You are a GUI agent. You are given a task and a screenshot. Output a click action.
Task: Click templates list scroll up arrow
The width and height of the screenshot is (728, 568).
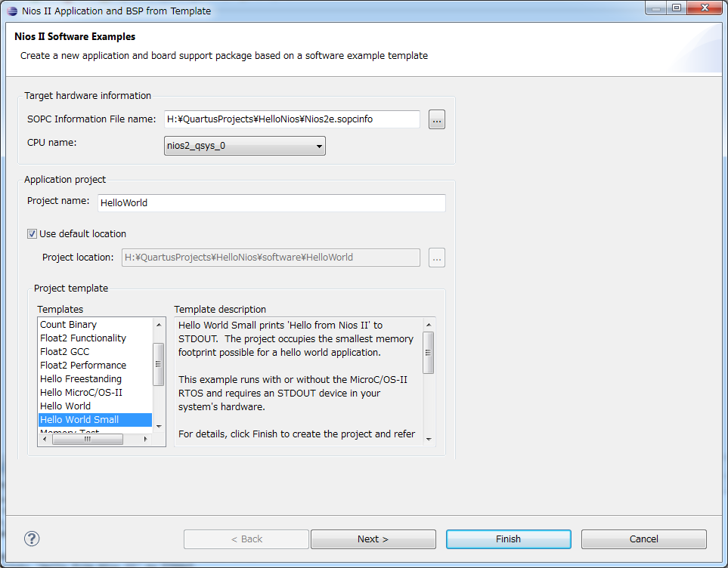pyautogui.click(x=159, y=324)
